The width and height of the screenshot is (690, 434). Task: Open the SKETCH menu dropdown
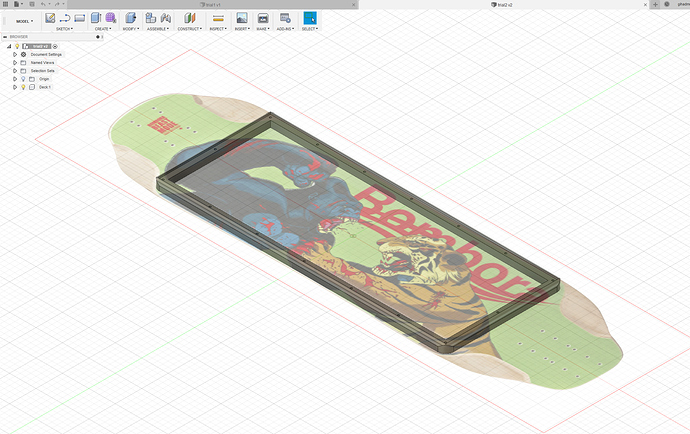pos(63,29)
